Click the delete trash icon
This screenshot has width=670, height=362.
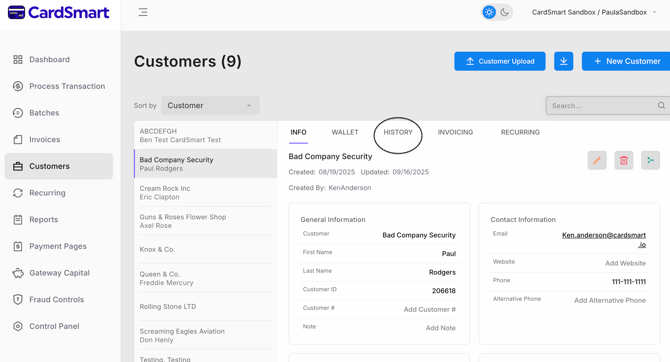click(624, 160)
